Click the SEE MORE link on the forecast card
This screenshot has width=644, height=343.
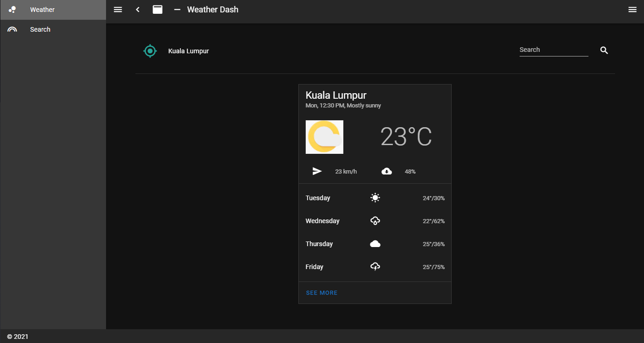(321, 292)
